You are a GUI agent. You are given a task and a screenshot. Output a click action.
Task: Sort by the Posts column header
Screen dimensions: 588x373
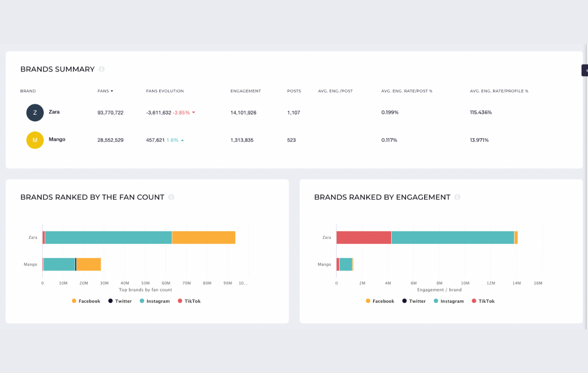pyautogui.click(x=294, y=91)
